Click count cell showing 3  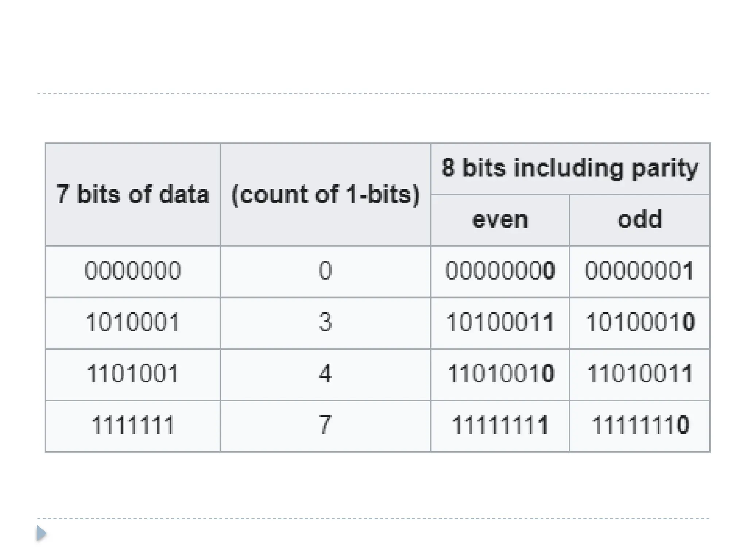pos(325,323)
